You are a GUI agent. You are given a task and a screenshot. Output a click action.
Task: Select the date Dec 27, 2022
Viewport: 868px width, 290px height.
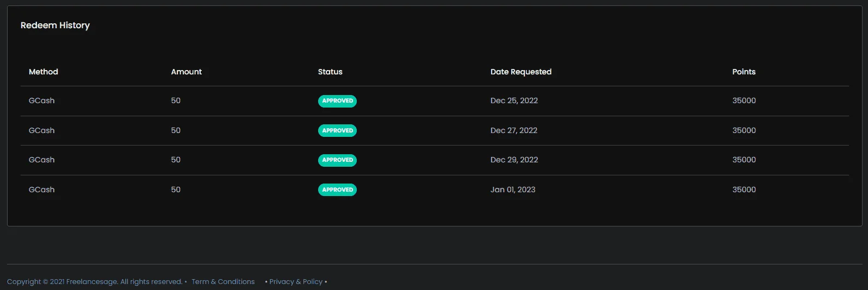514,130
